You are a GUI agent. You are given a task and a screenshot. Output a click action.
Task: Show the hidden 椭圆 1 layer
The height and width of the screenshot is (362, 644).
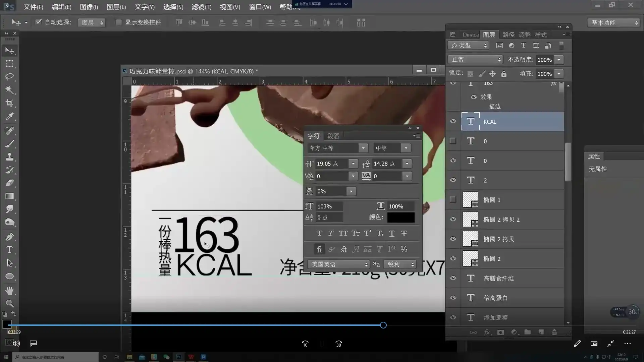453,200
